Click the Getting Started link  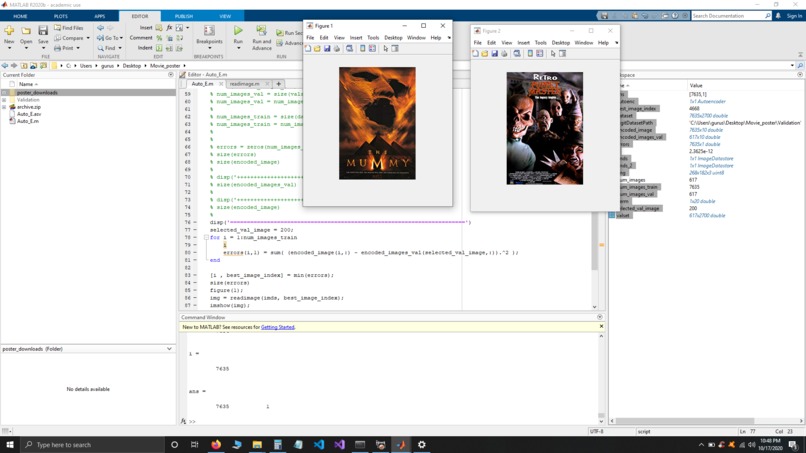278,327
